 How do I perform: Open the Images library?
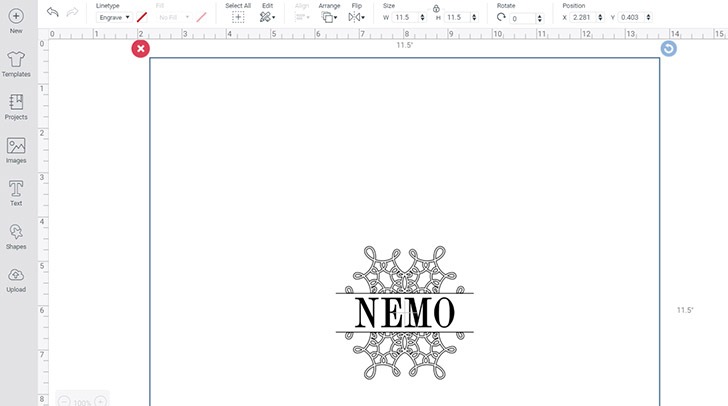pos(16,151)
